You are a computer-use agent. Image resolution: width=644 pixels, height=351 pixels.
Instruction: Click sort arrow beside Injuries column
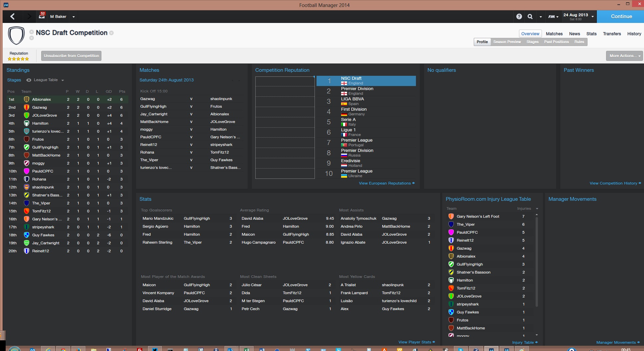click(x=537, y=209)
